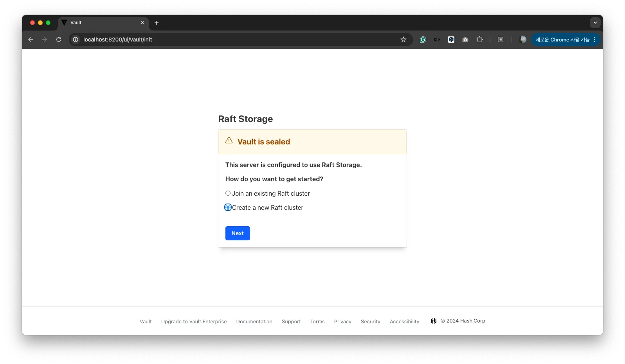
Task: Open the Extensions puzzle icon
Action: (479, 40)
